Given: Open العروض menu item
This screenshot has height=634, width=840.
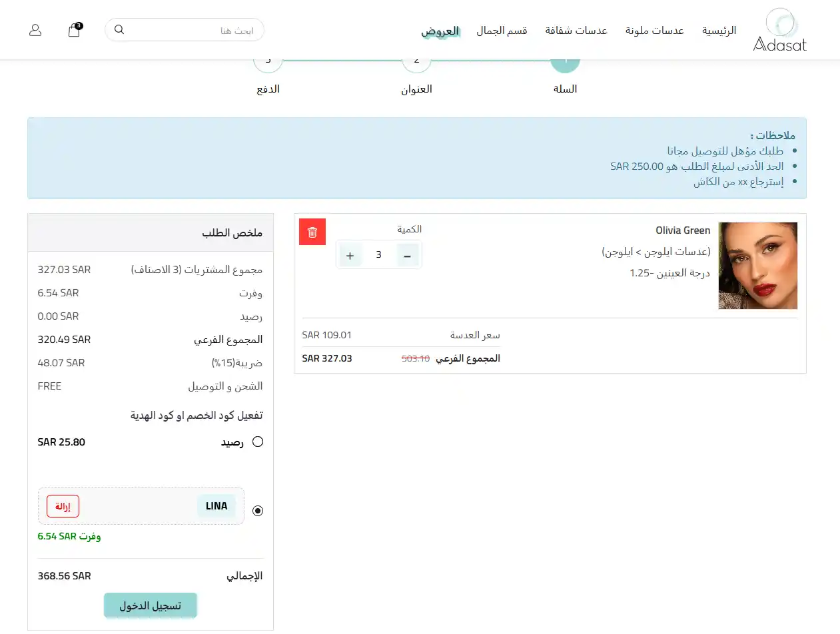Looking at the screenshot, I should pyautogui.click(x=440, y=31).
